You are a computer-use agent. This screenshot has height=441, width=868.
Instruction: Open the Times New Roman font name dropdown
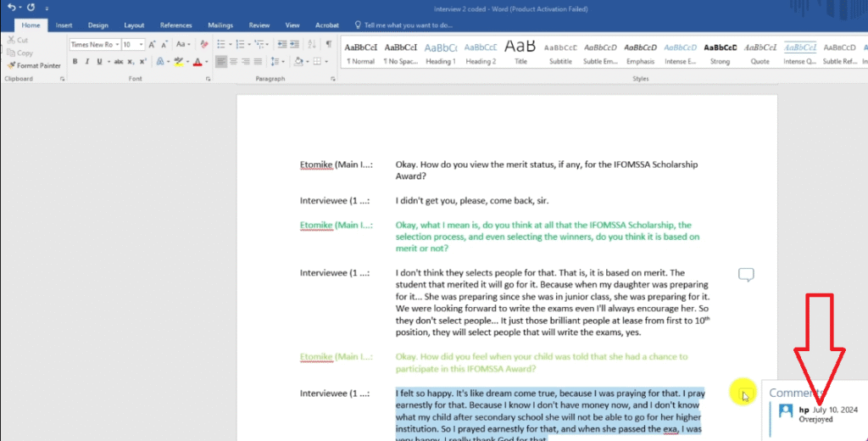(x=116, y=44)
